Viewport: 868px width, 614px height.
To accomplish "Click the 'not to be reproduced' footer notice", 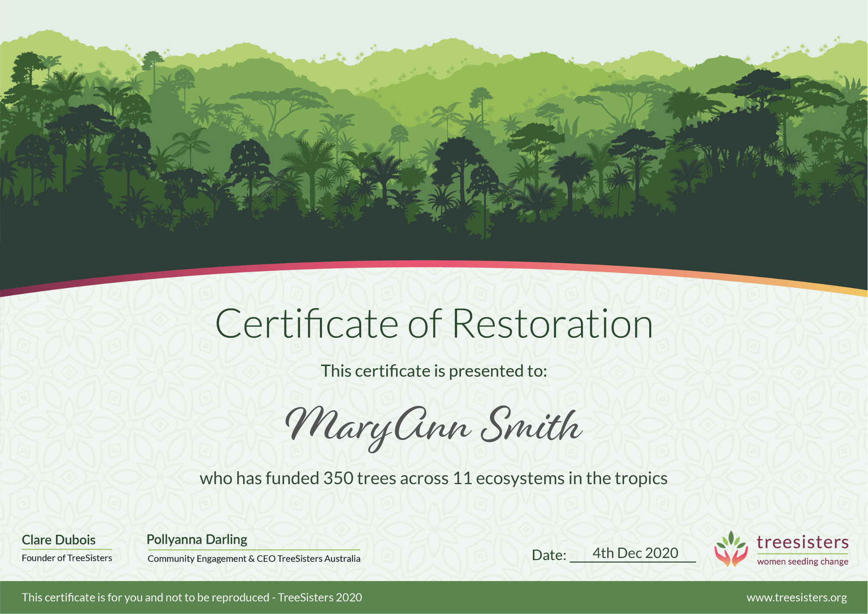I will click(192, 597).
